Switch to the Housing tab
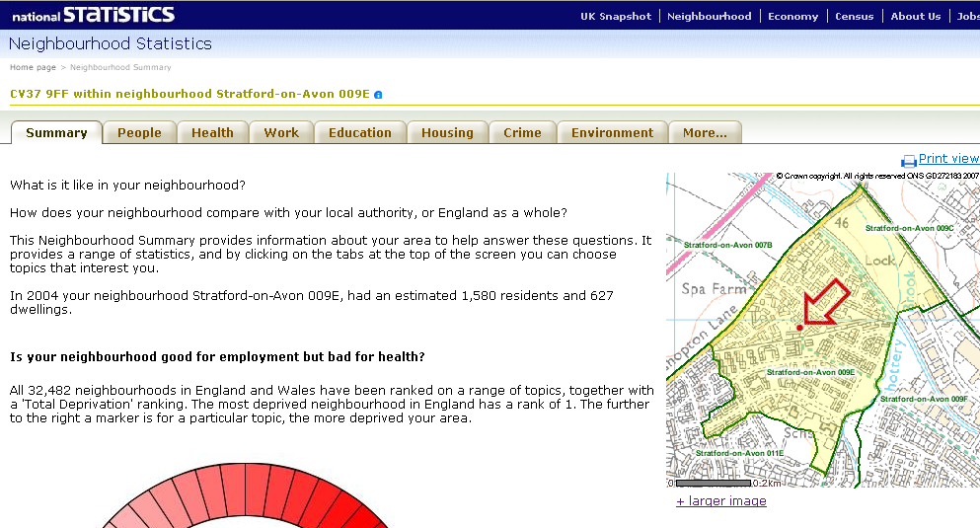The image size is (980, 528). (x=447, y=132)
